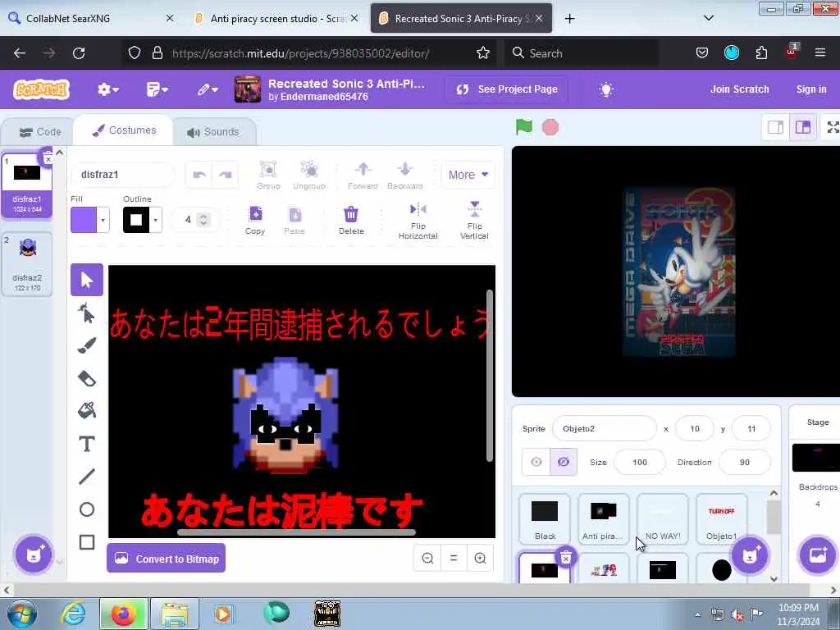840x630 pixels.
Task: Click the Scratch logo
Action: coord(41,89)
